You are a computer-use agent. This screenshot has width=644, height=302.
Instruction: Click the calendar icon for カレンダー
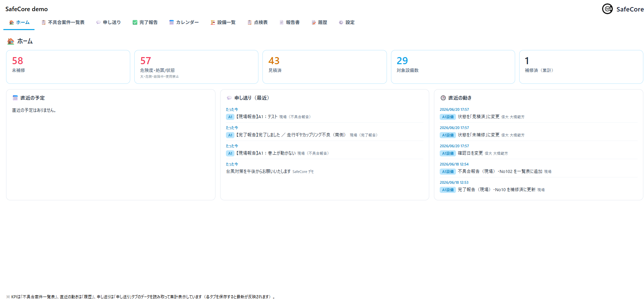[x=171, y=22]
